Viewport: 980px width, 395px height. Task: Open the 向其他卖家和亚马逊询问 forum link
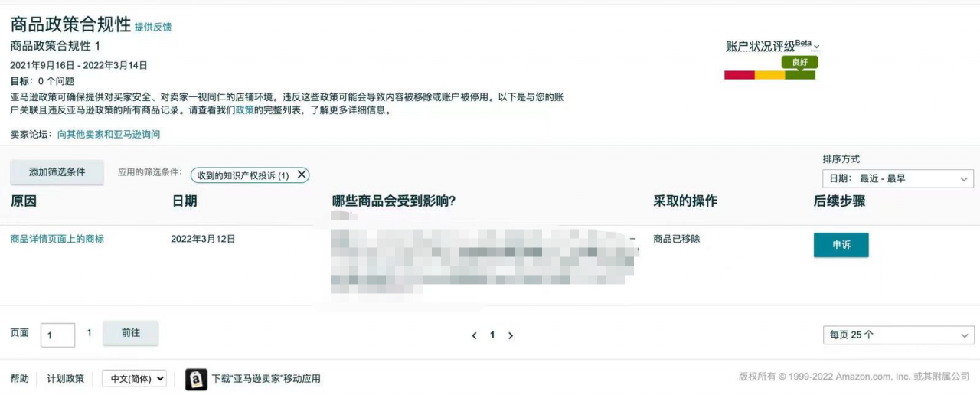(x=109, y=134)
